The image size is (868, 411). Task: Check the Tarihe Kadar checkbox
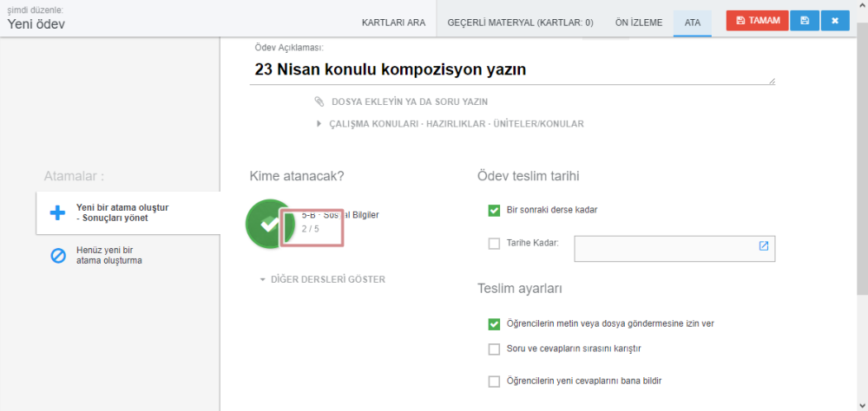tap(495, 244)
